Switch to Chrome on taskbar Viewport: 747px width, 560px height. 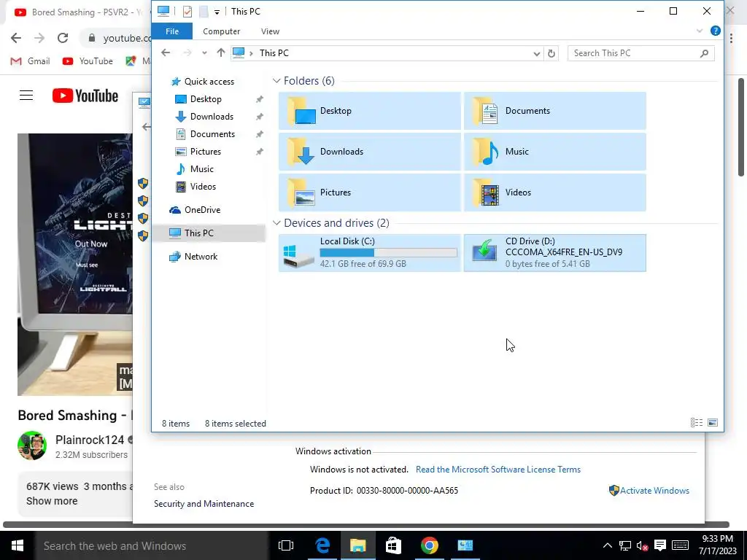coord(429,545)
